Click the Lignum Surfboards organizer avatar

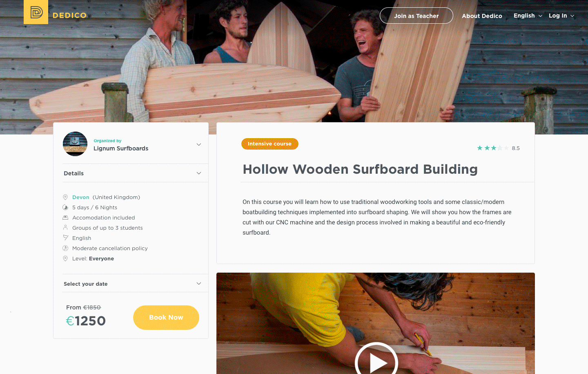point(75,144)
